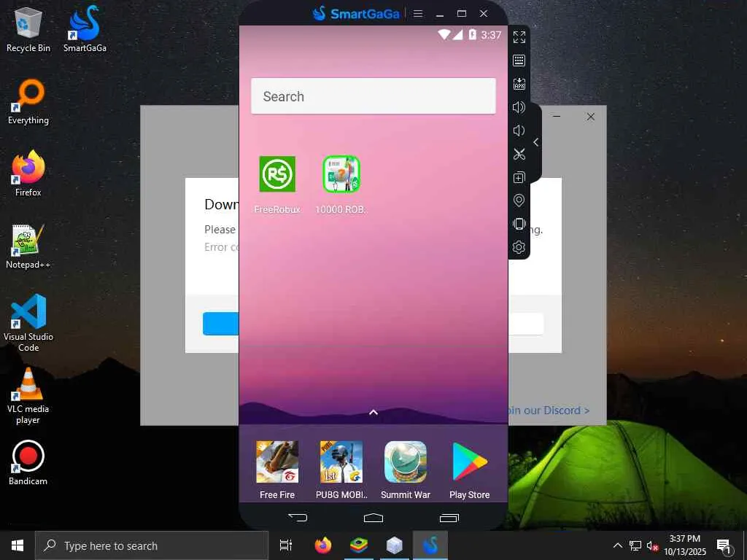Image resolution: width=747 pixels, height=560 pixels.
Task: Select the Notepad++ desktop shortcut
Action: pos(28,246)
